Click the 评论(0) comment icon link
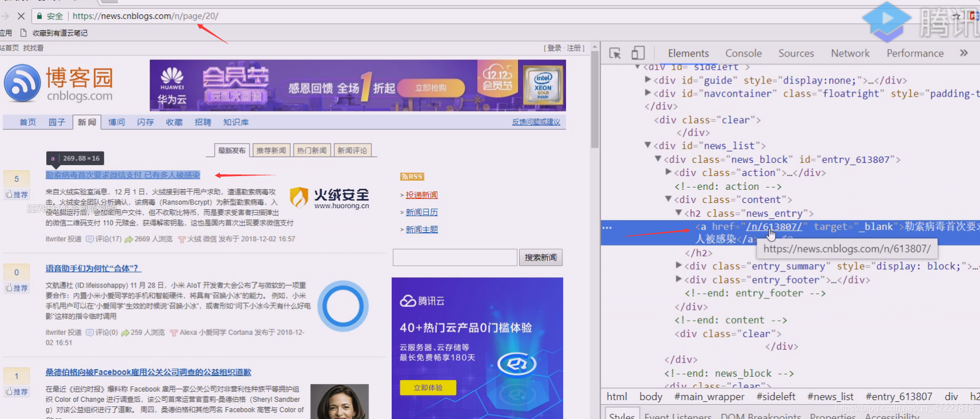980x419 pixels. coord(102,332)
